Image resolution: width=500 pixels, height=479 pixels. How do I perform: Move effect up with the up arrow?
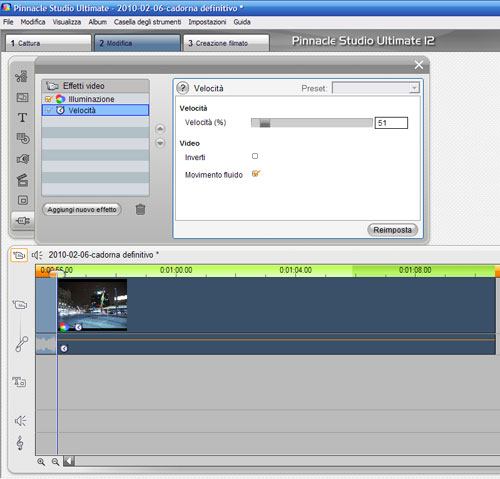[160, 129]
